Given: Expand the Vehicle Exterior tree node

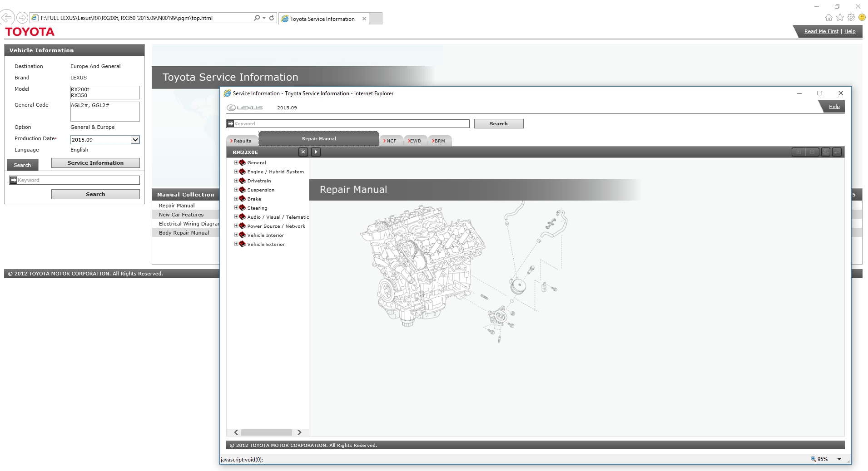Looking at the screenshot, I should 236,244.
